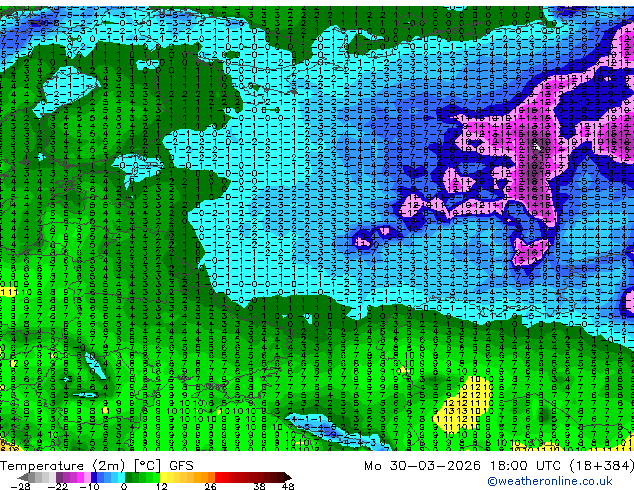Click the Temperature (2m) [°C] GFS title
This screenshot has width=634, height=490.
pyautogui.click(x=97, y=466)
